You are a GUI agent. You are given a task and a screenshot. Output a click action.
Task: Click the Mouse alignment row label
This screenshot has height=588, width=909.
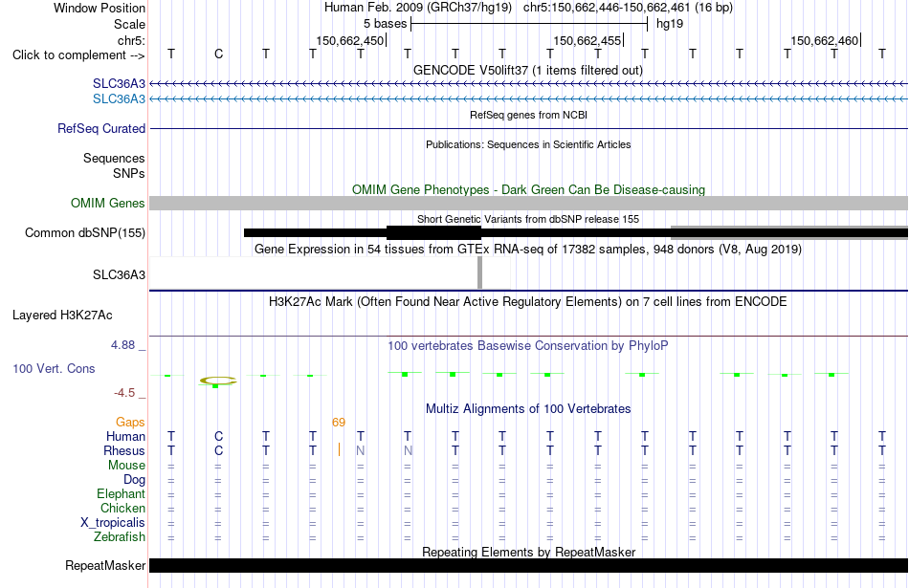(x=126, y=466)
